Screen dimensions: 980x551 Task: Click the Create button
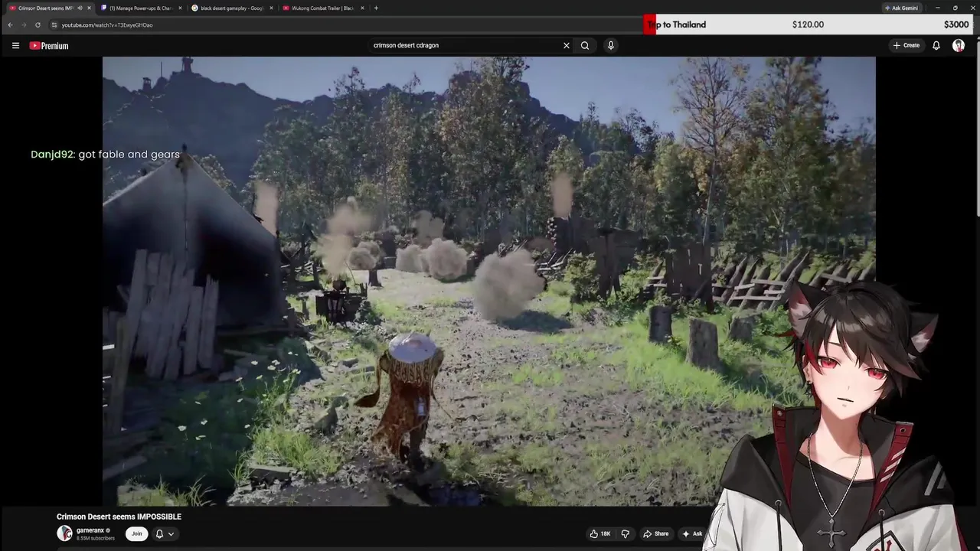tap(906, 45)
